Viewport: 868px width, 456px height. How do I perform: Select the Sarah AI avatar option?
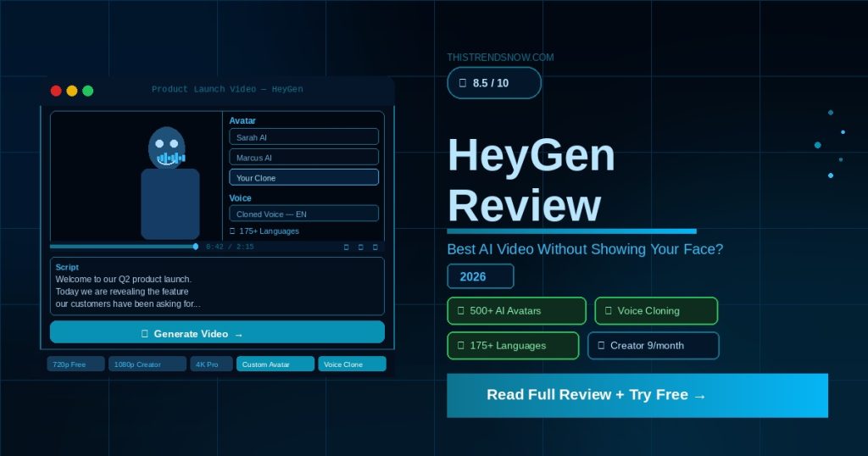tap(303, 137)
